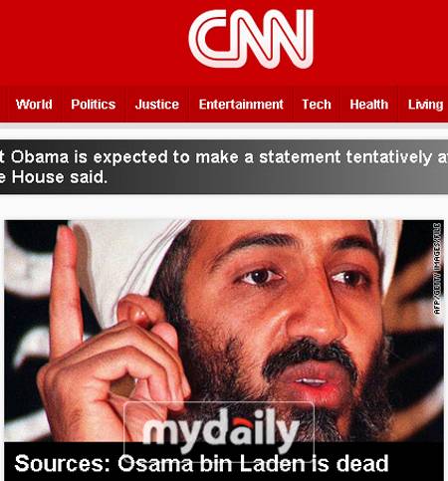Select the Justice navigation item
This screenshot has width=448, height=481.
coord(157,105)
